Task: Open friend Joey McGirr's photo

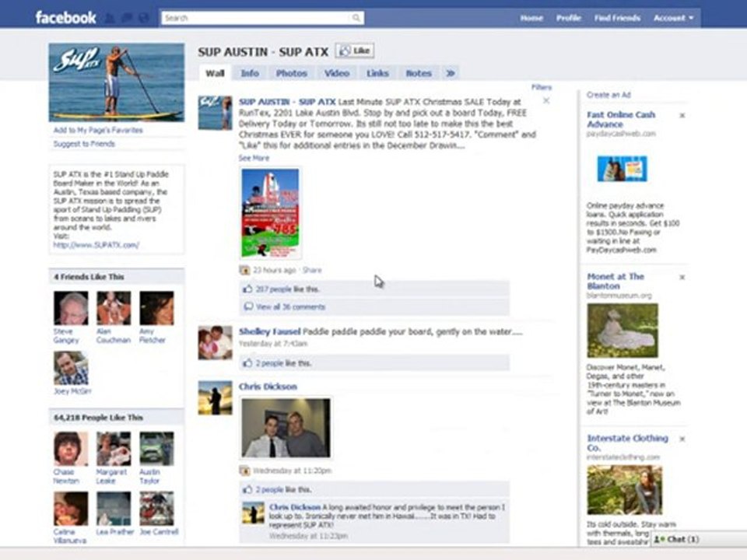Action: pyautogui.click(x=71, y=368)
